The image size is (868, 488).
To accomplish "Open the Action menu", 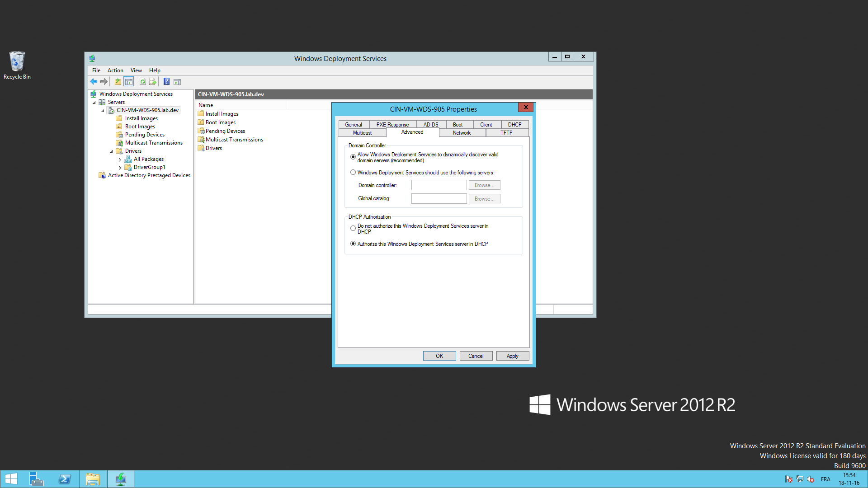I will click(x=115, y=70).
